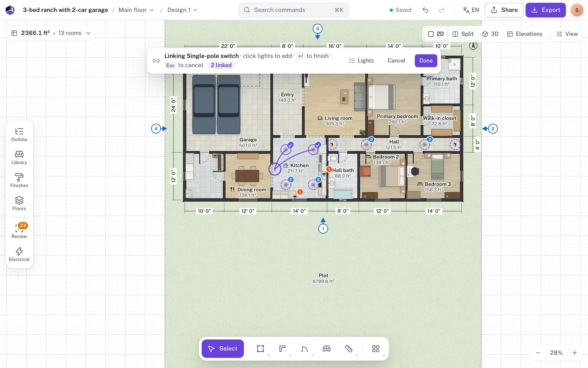Switch to 2D view
This screenshot has width=588, height=368.
point(436,34)
